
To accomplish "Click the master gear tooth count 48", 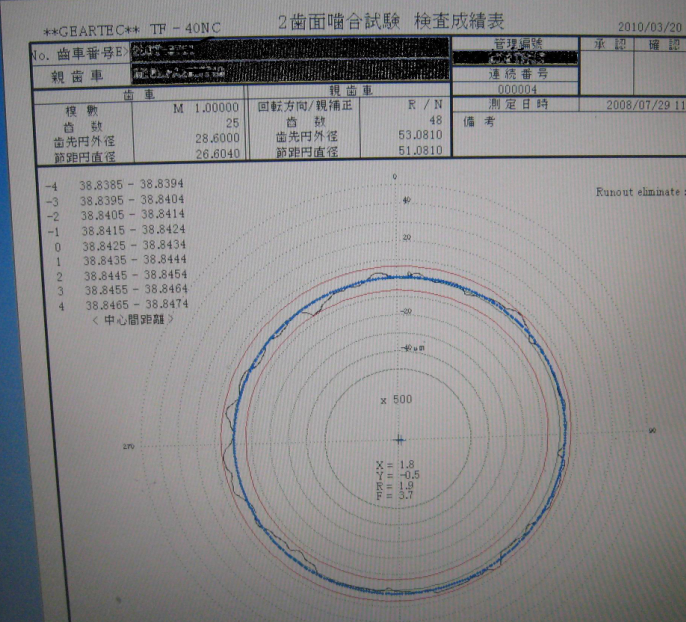I will coord(435,120).
